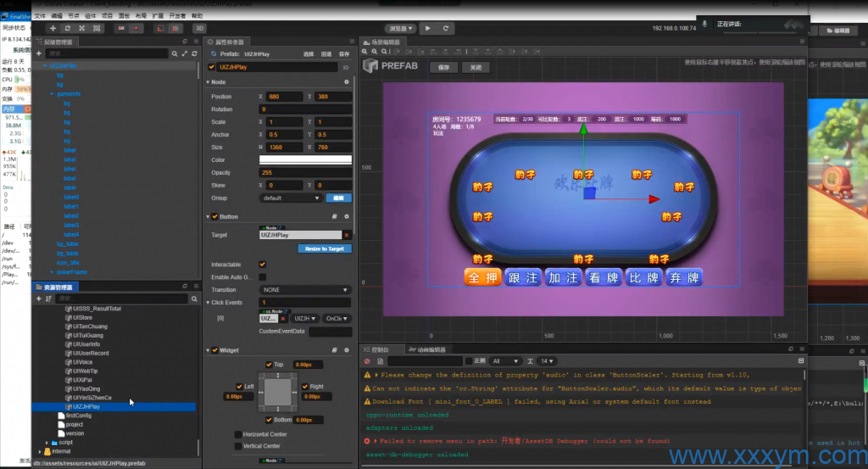Image resolution: width=868 pixels, height=469 pixels.
Task: Toggle the Interactable checkbox
Action: click(x=262, y=265)
